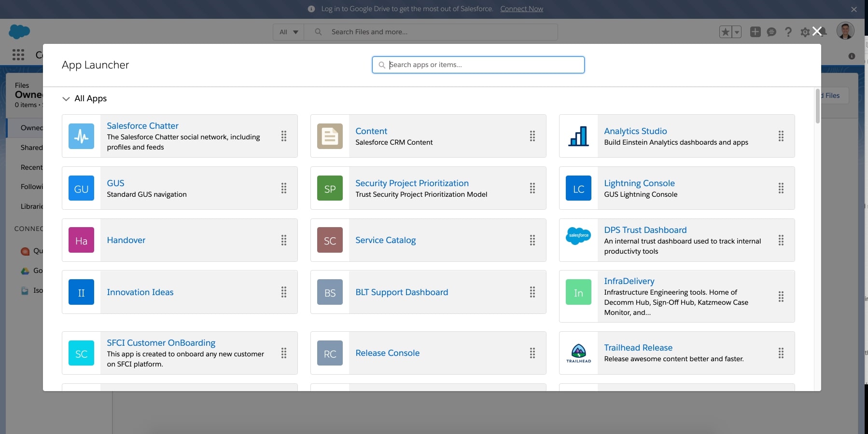Click drag handle on InfraDelivery tile
The image size is (868, 434).
(x=781, y=297)
